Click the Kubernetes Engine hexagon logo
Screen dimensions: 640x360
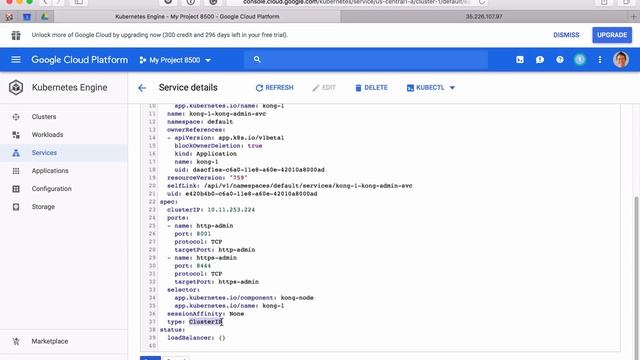click(x=16, y=87)
